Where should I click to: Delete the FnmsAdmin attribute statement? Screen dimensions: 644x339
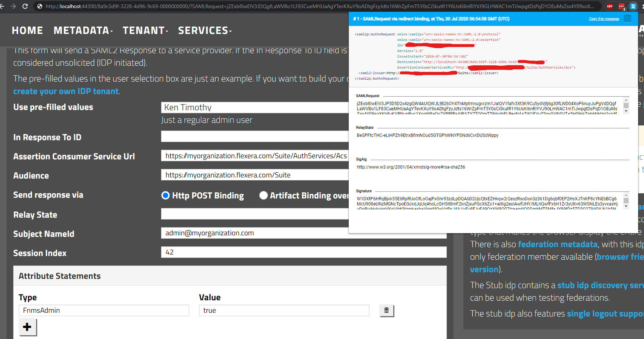pos(386,310)
